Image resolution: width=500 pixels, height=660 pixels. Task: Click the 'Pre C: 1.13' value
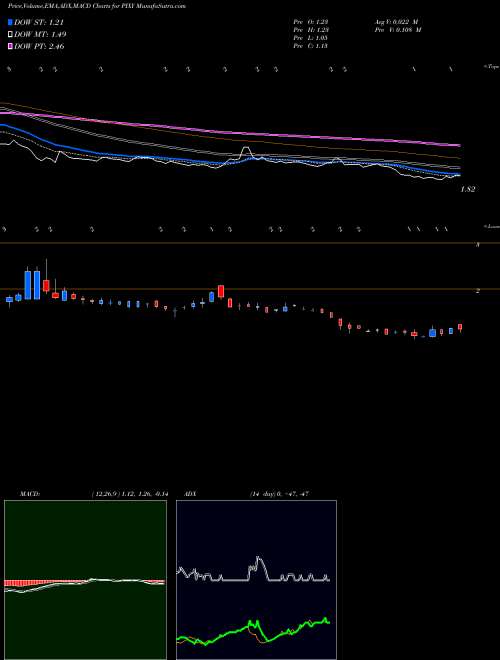point(311,46)
